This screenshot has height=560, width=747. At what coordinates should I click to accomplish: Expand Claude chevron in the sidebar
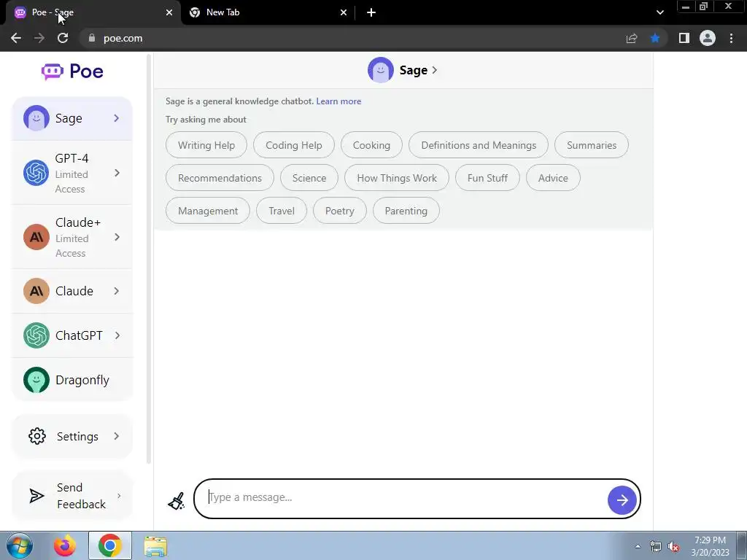tap(116, 291)
